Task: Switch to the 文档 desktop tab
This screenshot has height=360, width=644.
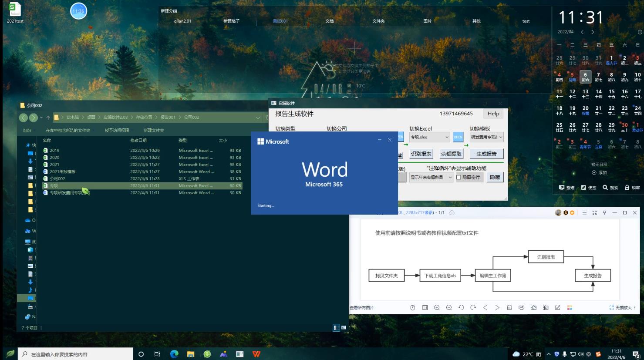Action: [330, 21]
